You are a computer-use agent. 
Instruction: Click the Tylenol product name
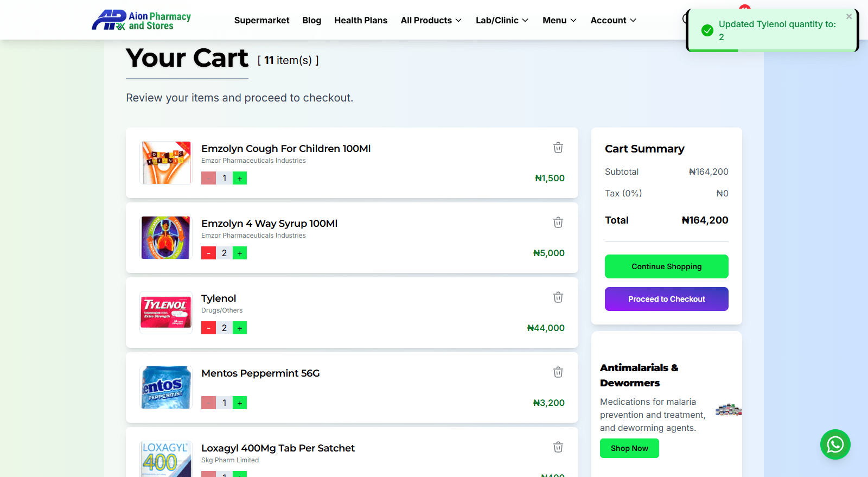(x=219, y=298)
